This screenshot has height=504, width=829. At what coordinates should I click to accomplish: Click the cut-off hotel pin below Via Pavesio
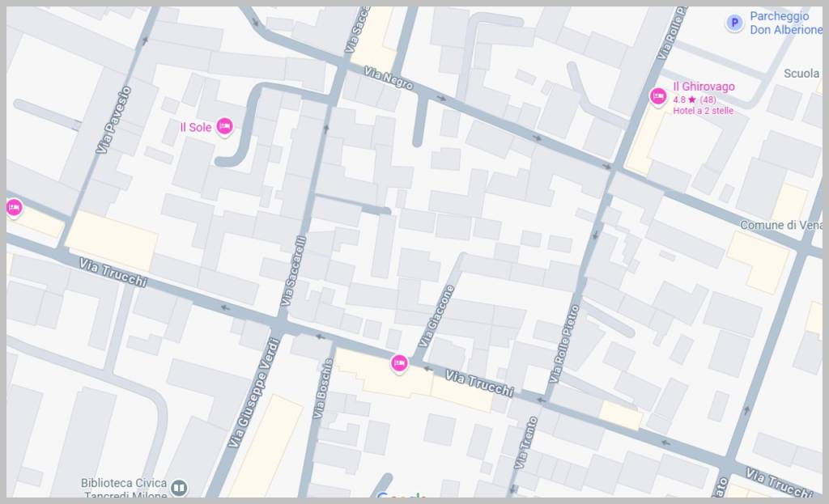(14, 208)
